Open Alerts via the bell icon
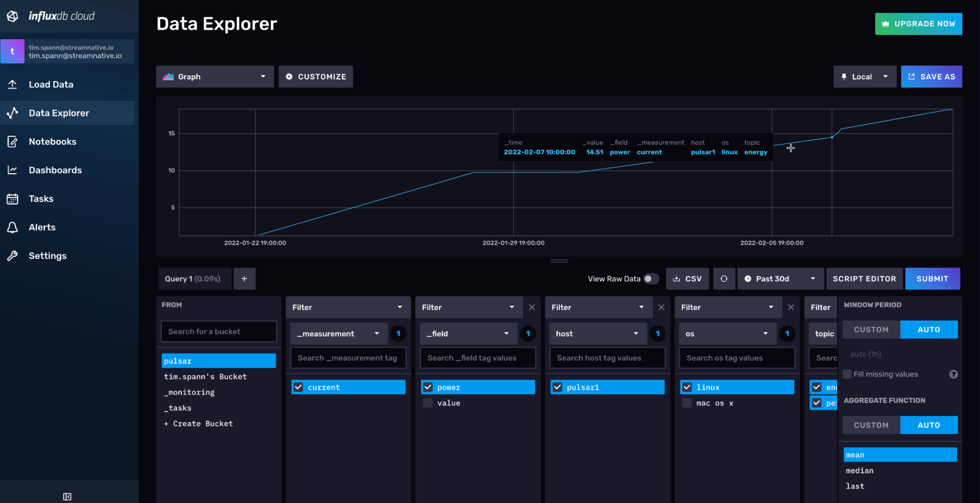Screen dimensions: 980x503 tap(13, 227)
